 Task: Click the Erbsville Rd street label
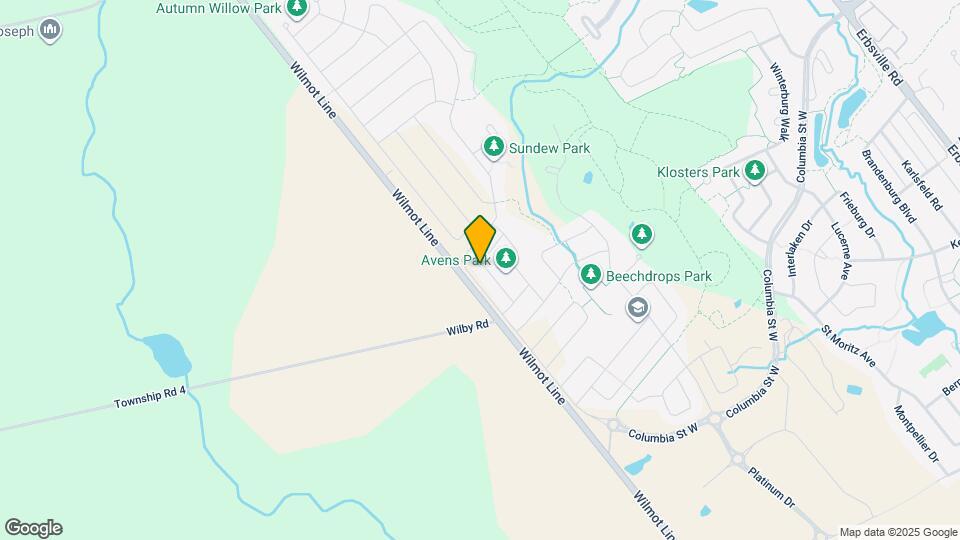point(879,57)
